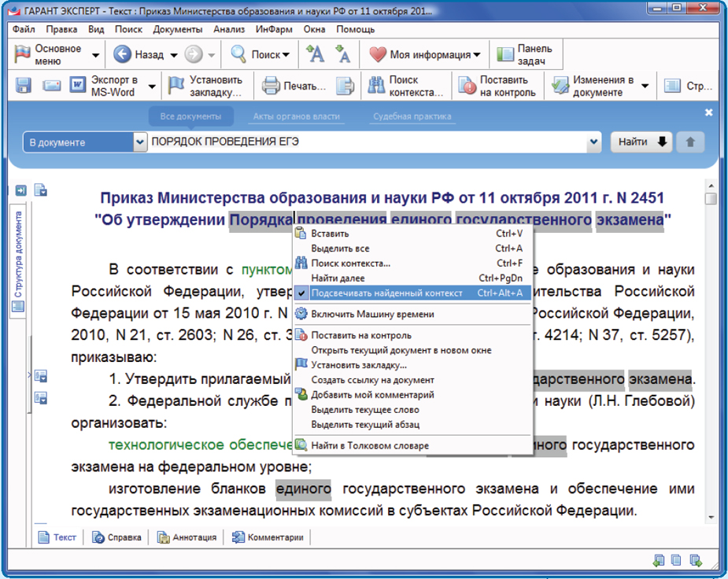Expand the В документе search scope dropdown

point(140,142)
